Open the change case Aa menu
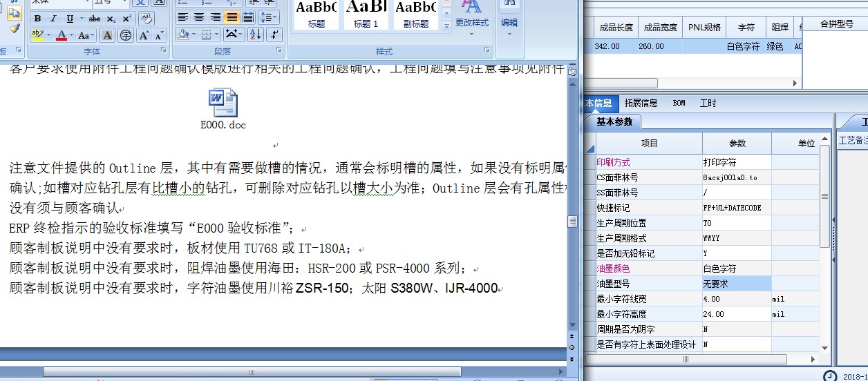 point(86,35)
